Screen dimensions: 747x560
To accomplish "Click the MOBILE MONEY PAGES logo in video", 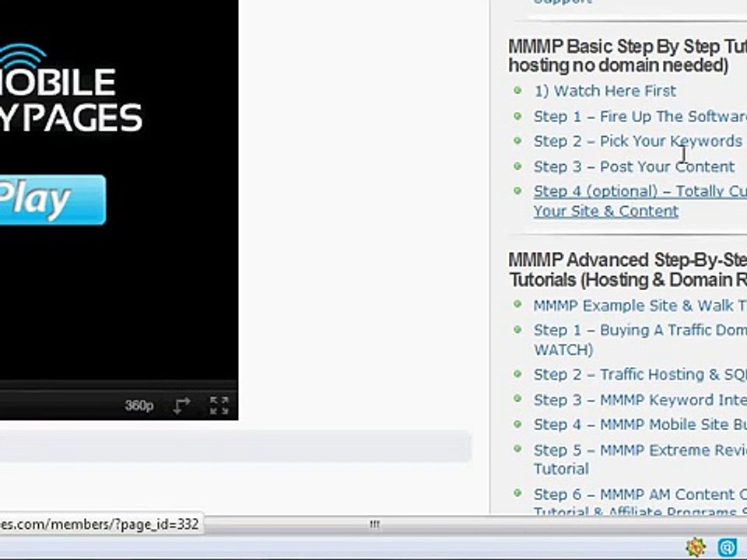I will (71, 88).
